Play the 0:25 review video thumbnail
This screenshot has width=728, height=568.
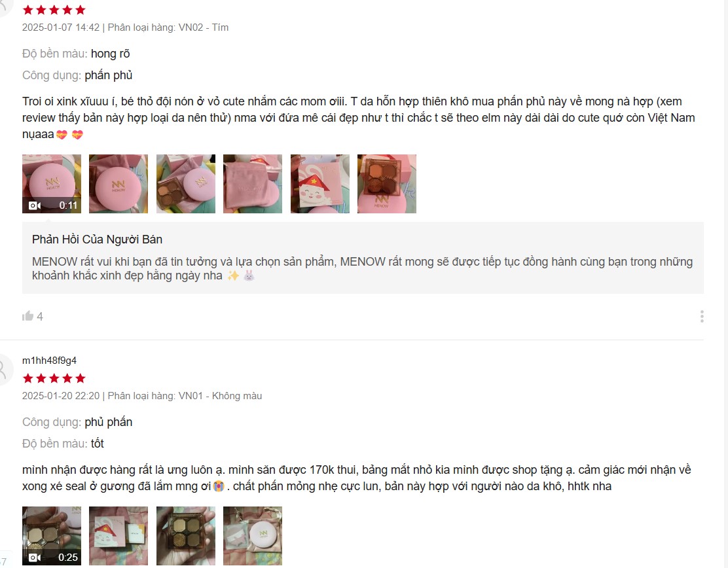(x=52, y=536)
